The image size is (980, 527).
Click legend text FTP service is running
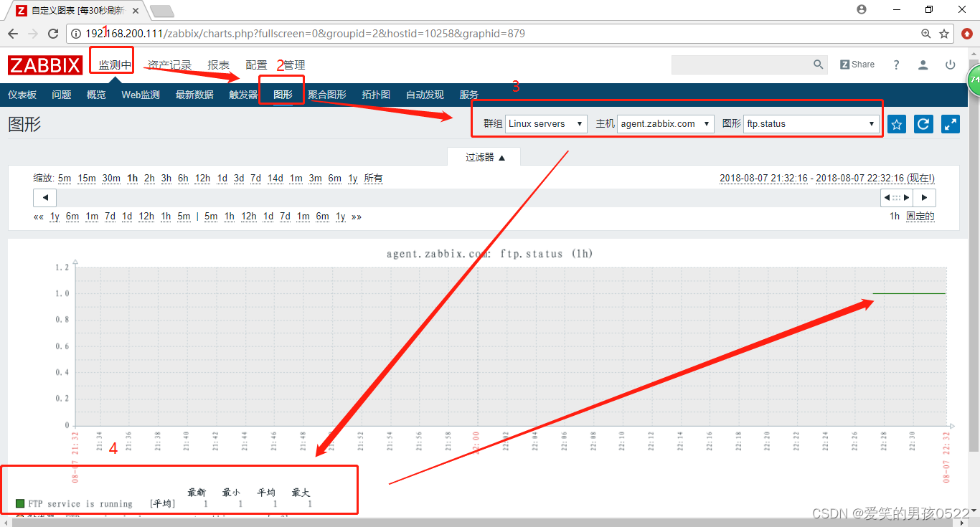(x=80, y=504)
